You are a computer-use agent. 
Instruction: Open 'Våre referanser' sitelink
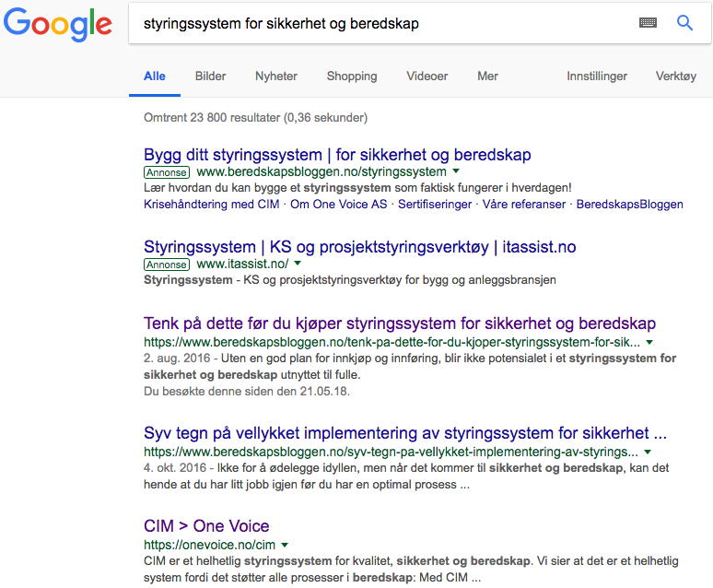click(x=524, y=204)
